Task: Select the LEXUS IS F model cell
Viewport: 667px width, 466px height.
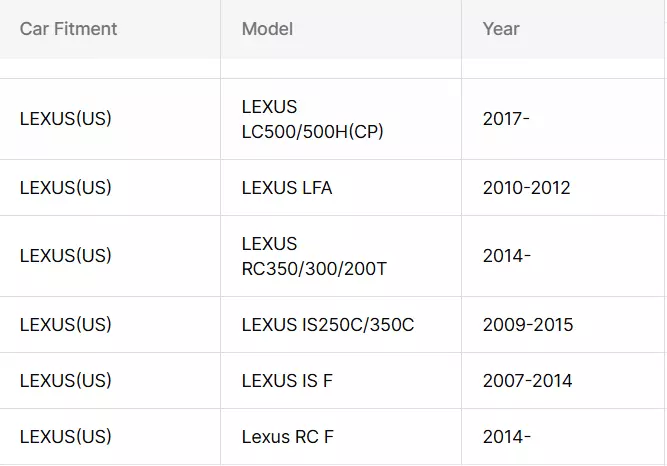Action: click(x=341, y=380)
